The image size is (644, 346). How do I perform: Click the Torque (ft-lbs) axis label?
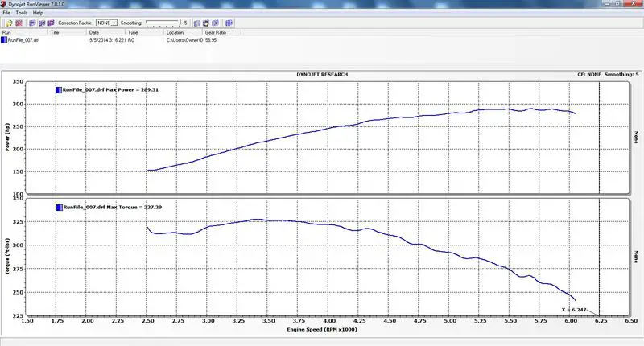tap(7, 256)
